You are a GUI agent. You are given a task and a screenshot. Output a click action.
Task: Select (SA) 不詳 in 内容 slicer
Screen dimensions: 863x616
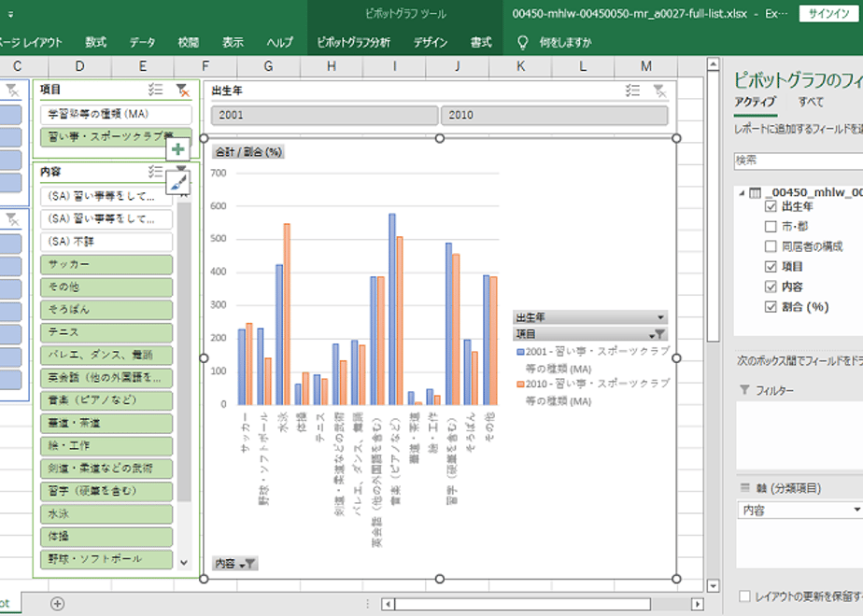pyautogui.click(x=106, y=242)
